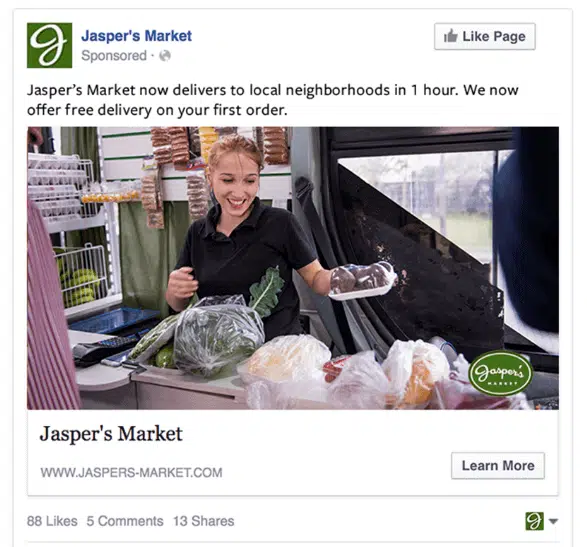Image resolution: width=587 pixels, height=547 pixels.
Task: Click the globe public audience icon
Action: pyautogui.click(x=165, y=56)
